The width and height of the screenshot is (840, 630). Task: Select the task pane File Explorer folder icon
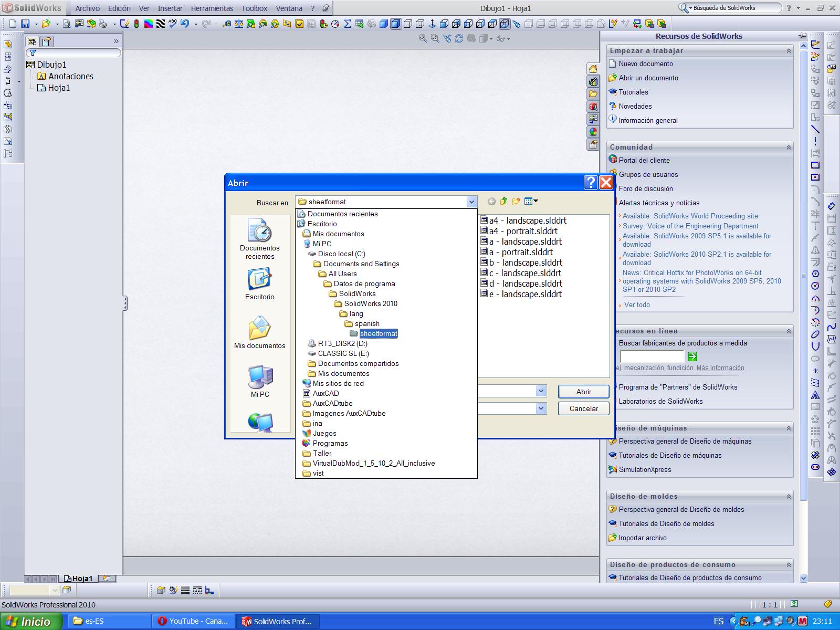tap(593, 94)
